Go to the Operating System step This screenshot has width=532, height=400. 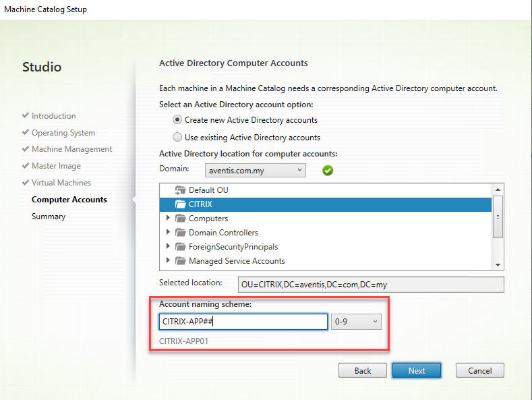63,133
